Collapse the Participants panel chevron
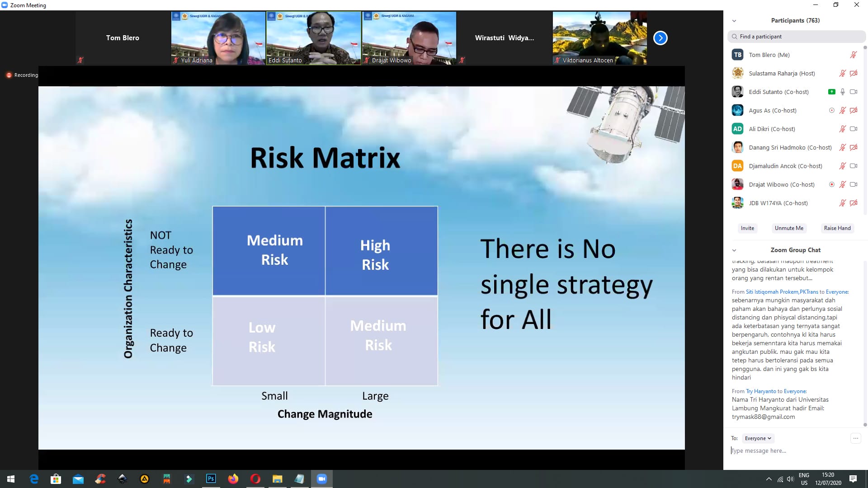Image resolution: width=868 pixels, height=488 pixels. (x=734, y=21)
